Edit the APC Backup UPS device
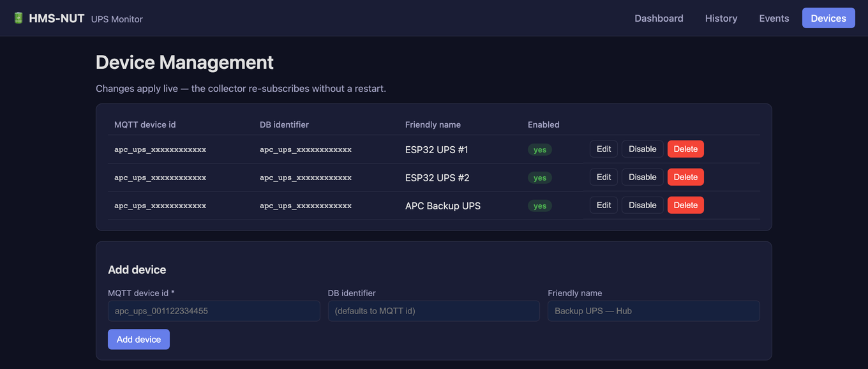Screen dimensions: 868x369 tap(604, 205)
